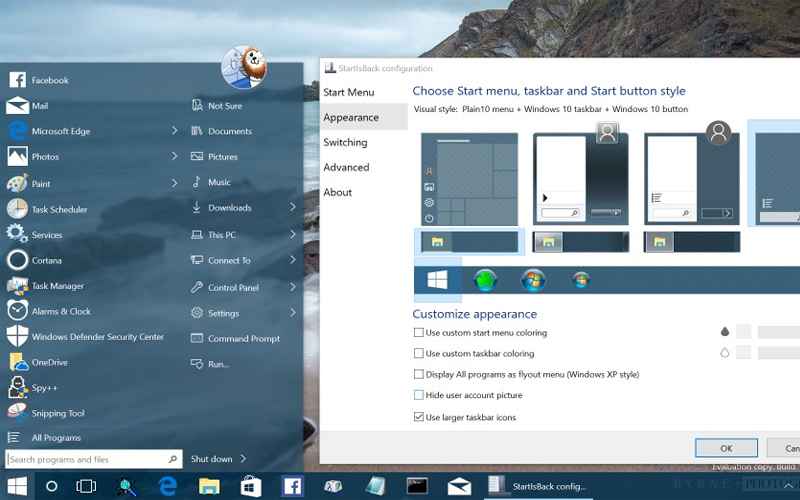The image size is (800, 500).
Task: Open All Programs list
Action: click(x=44, y=437)
